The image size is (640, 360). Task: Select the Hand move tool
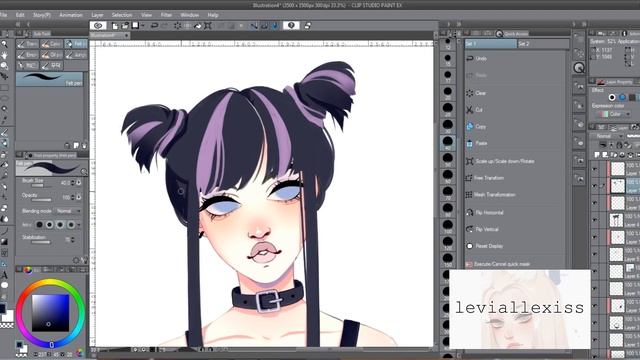4,55
